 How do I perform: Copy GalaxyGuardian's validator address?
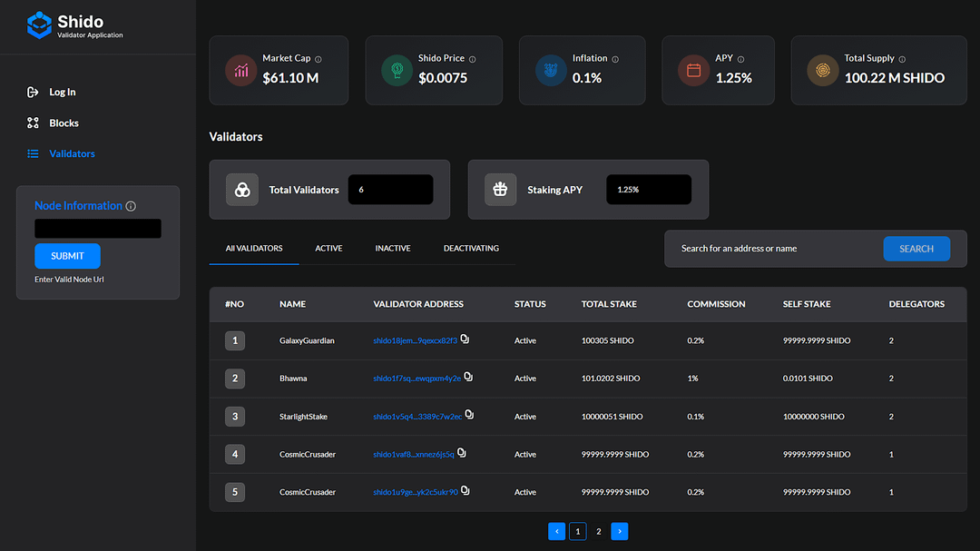465,339
